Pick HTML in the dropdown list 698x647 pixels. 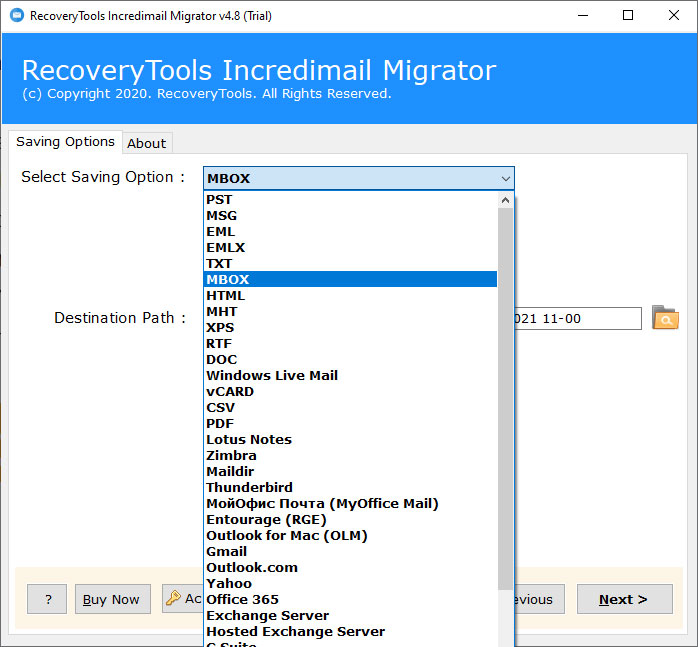(x=350, y=295)
